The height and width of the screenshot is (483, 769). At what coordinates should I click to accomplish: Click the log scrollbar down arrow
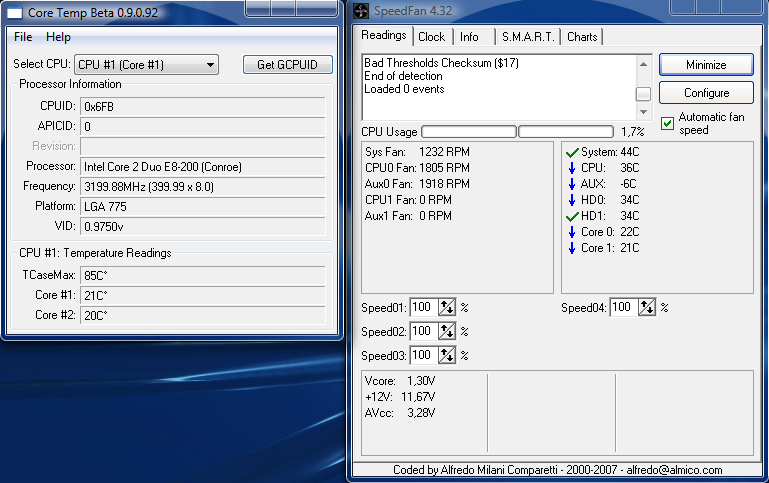click(643, 112)
